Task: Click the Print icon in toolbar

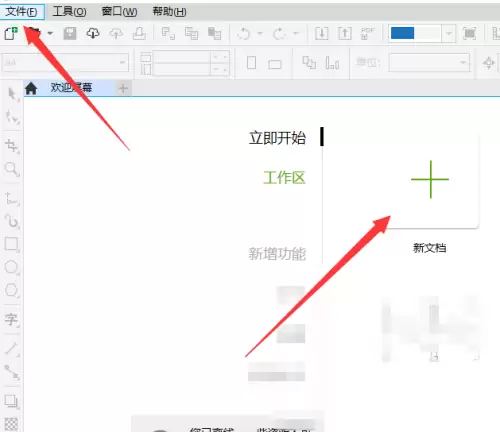Action: 139,34
